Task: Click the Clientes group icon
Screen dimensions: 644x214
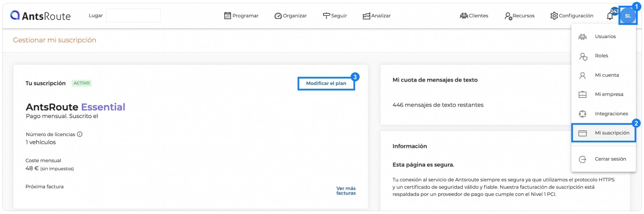Action: pos(464,16)
